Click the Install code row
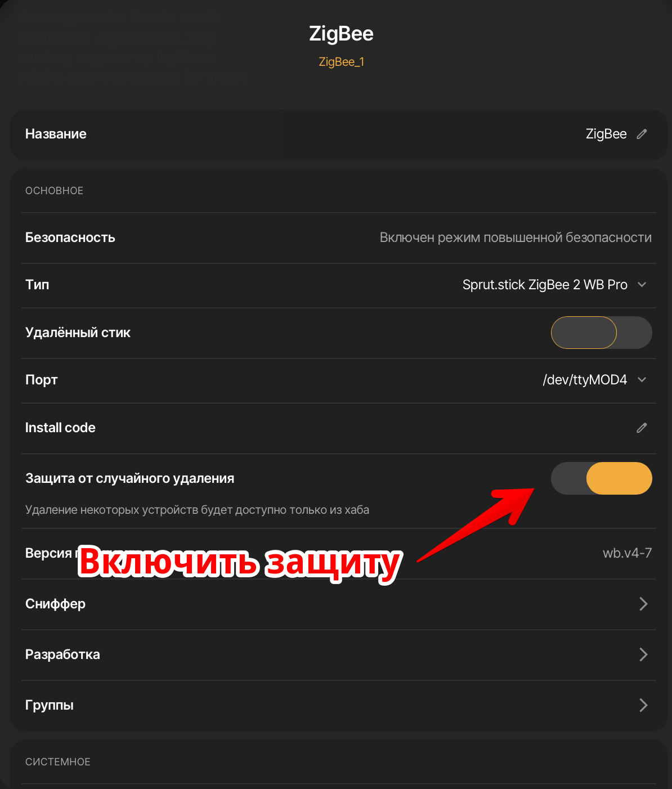 [338, 428]
